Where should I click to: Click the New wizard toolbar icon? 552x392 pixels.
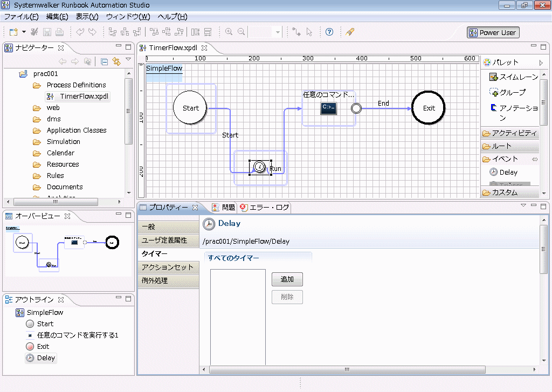pos(13,32)
